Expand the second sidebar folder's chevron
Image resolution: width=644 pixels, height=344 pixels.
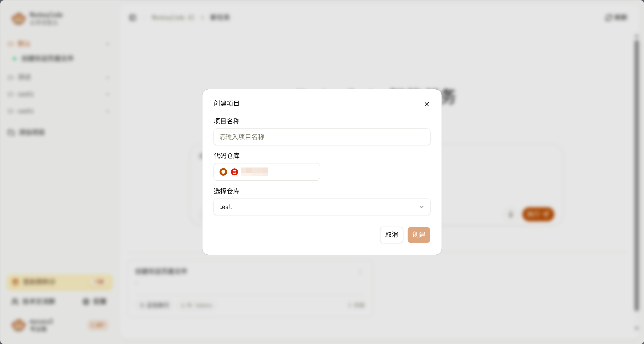[x=107, y=77]
